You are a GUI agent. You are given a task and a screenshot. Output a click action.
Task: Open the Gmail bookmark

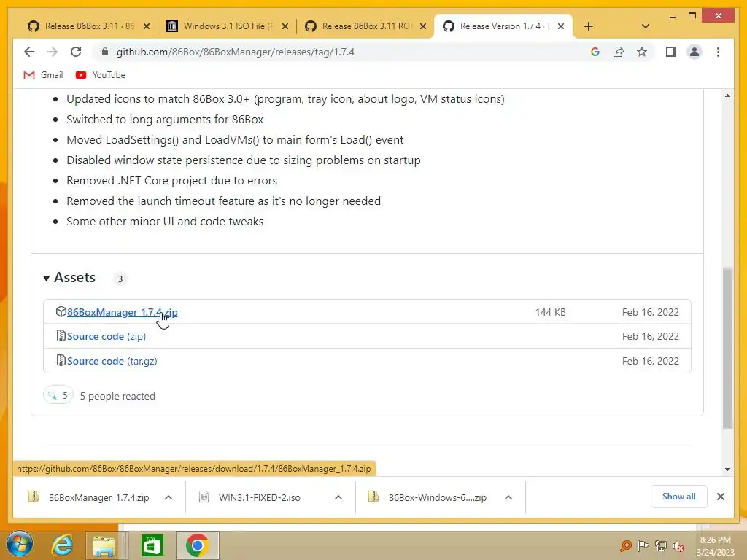[43, 75]
